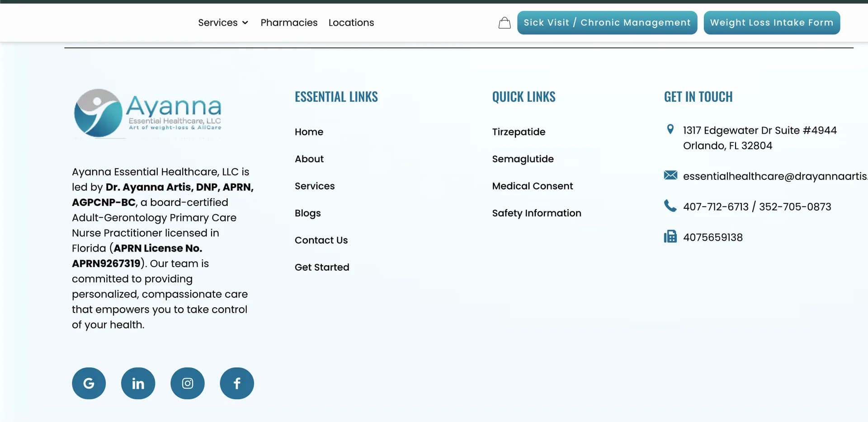The width and height of the screenshot is (868, 422).
Task: Click the ESSENTIAL LINKS heading
Action: click(x=336, y=97)
